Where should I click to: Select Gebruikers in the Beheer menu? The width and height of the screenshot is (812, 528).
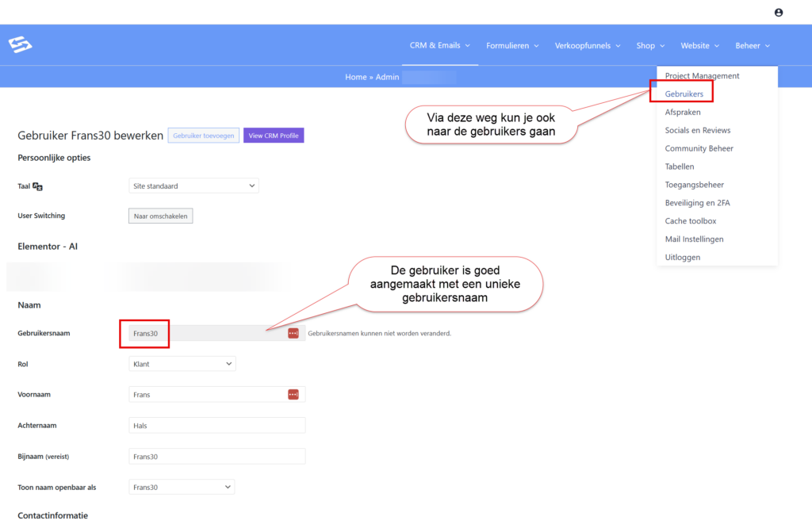pos(684,94)
